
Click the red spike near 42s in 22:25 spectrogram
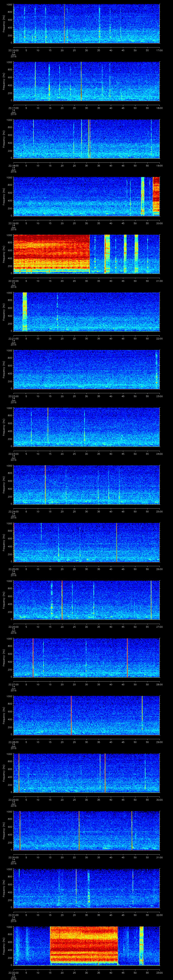[116, 542]
